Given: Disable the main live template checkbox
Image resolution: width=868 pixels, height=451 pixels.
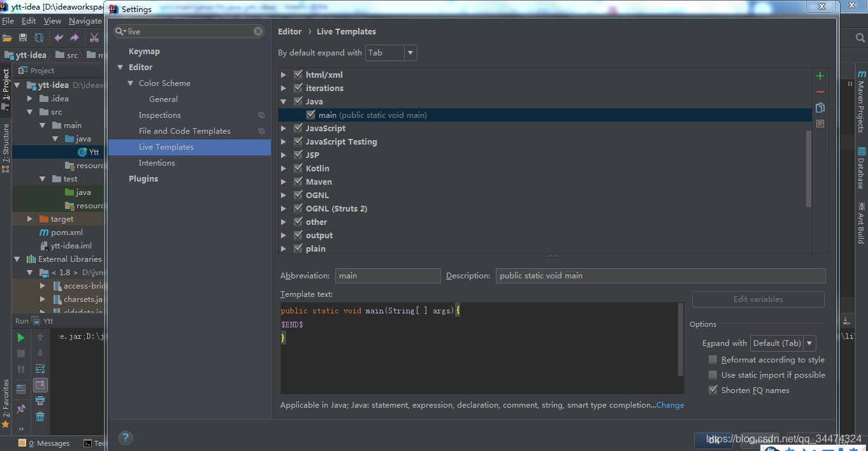Looking at the screenshot, I should (x=310, y=115).
